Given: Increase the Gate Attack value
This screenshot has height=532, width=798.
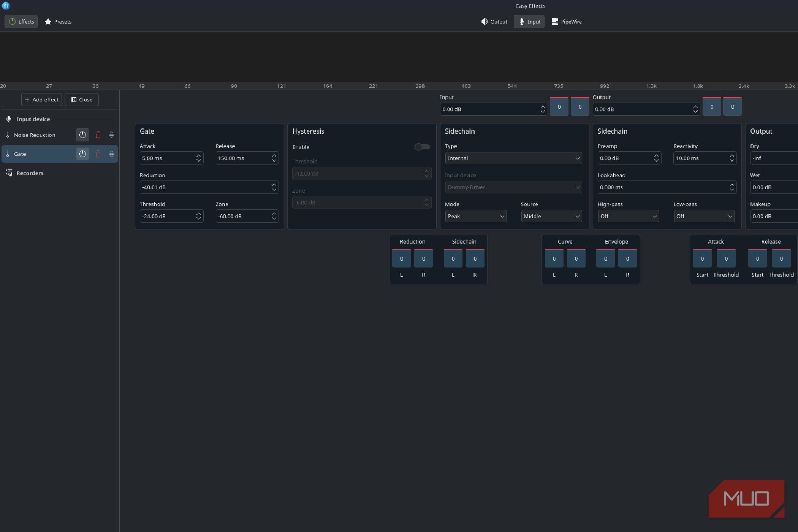Looking at the screenshot, I should pos(198,155).
